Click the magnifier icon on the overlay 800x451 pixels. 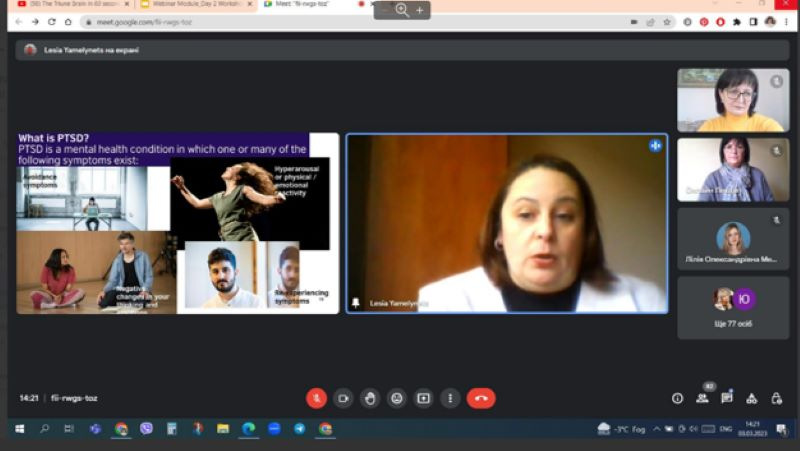(x=402, y=10)
